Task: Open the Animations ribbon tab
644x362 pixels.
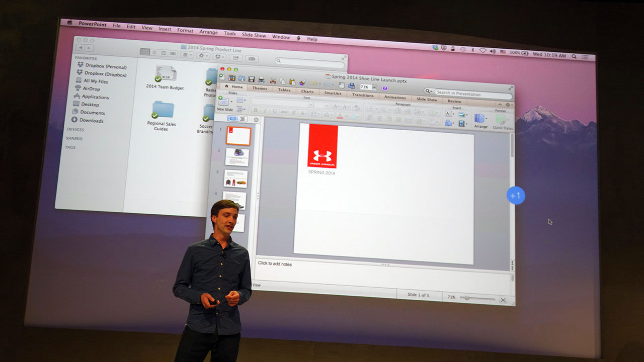Action: point(395,98)
